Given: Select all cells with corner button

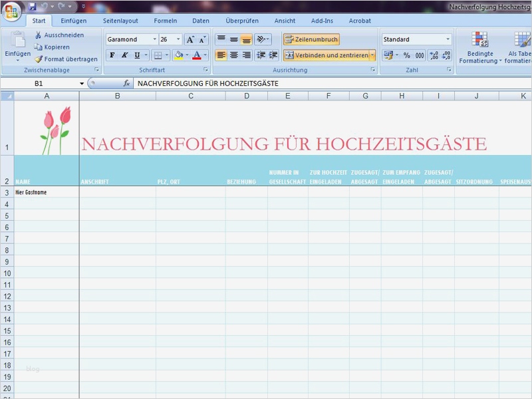Looking at the screenshot, I should [x=7, y=96].
